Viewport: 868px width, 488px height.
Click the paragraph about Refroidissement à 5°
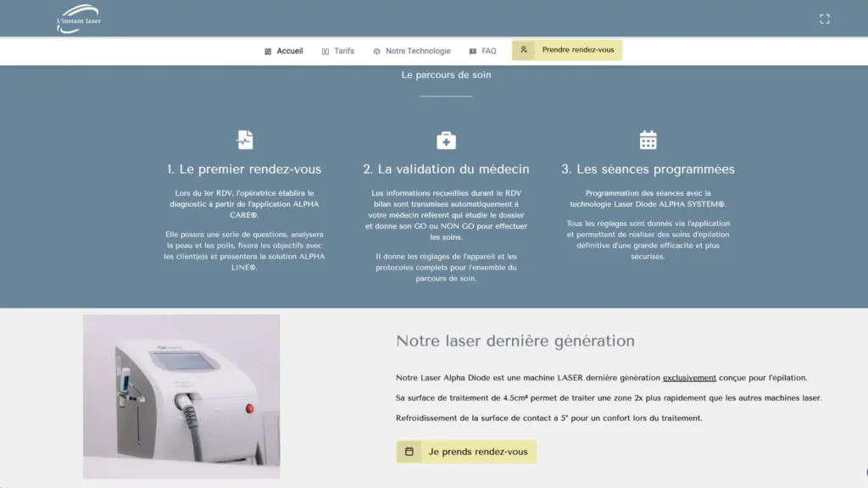[x=548, y=418]
